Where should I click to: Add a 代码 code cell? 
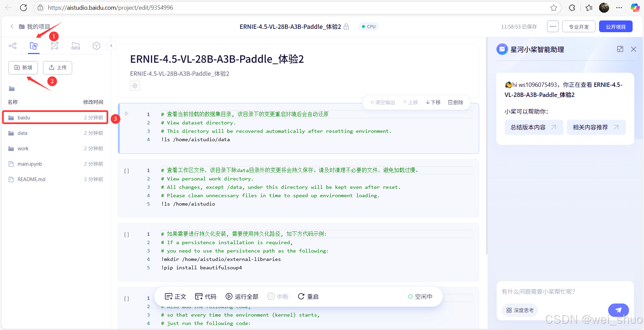click(x=206, y=296)
